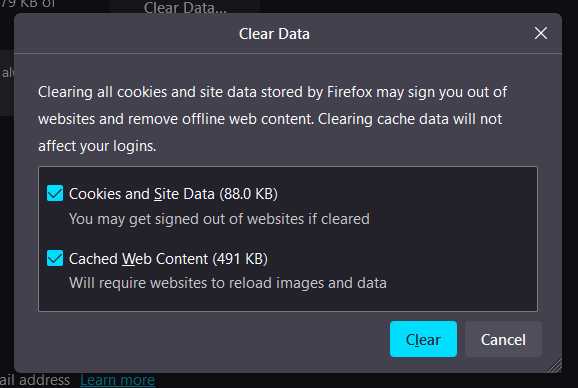Click the dialog's corner resize grip
Viewport: 578px width, 388px height.
[554, 365]
